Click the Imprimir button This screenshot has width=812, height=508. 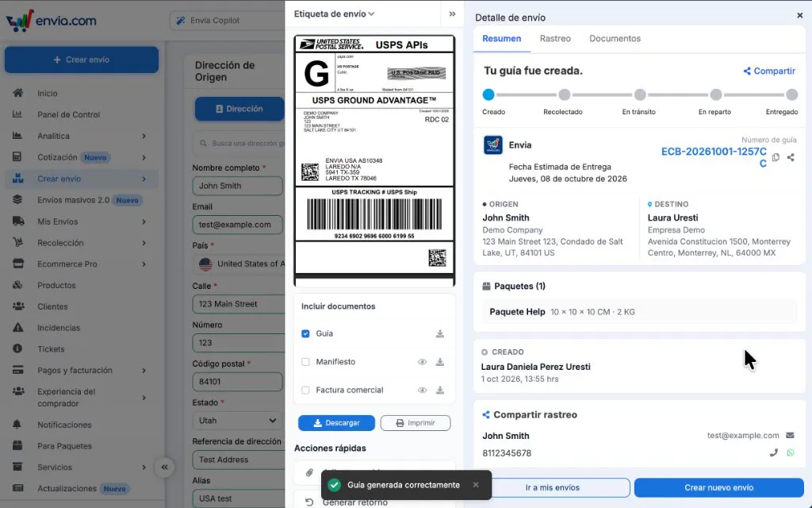416,423
